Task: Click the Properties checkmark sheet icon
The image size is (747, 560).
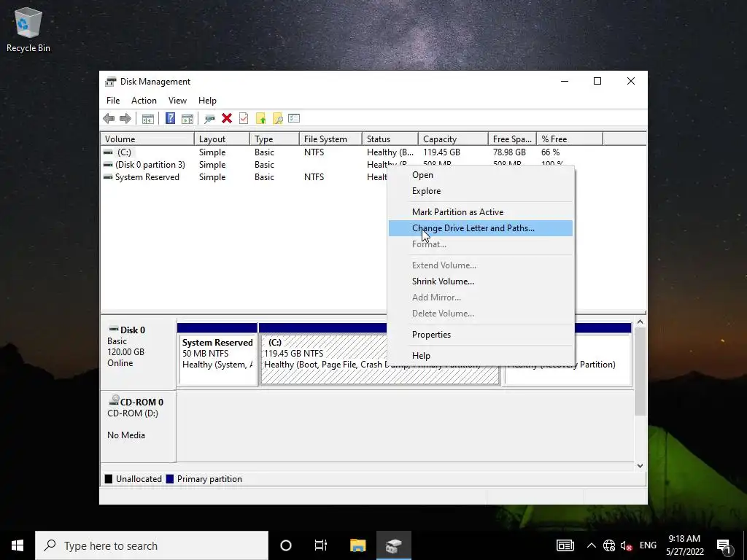Action: (244, 119)
